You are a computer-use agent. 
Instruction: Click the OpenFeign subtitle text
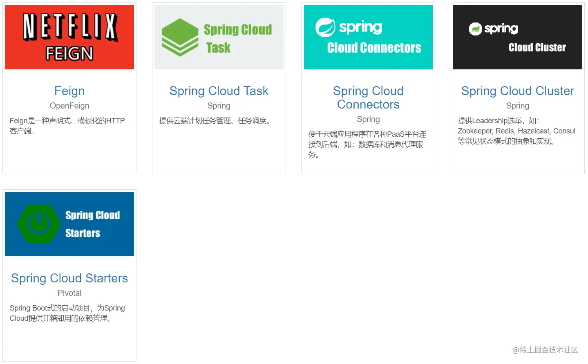click(69, 106)
